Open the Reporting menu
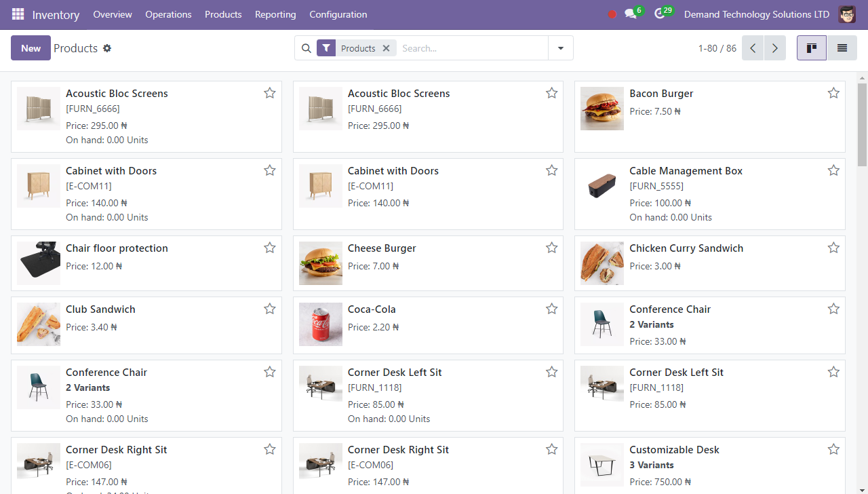This screenshot has width=868, height=494. pos(275,14)
